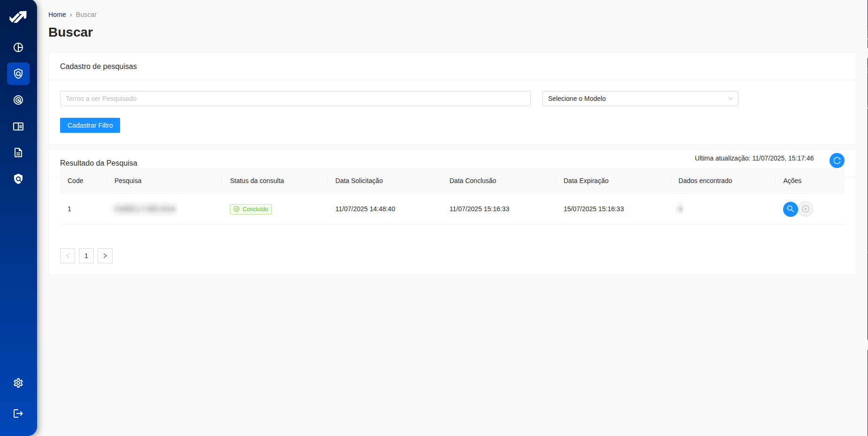View details with the magnifier action button

[x=790, y=209]
